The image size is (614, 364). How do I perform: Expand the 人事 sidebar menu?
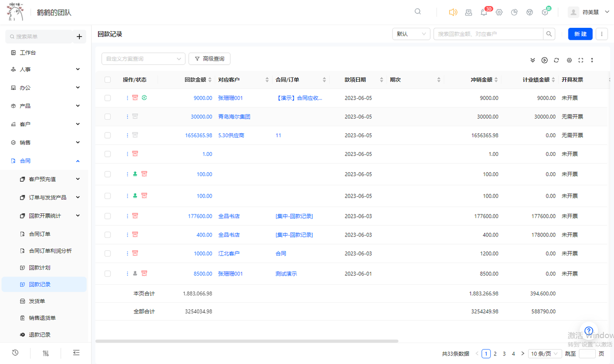coord(46,70)
